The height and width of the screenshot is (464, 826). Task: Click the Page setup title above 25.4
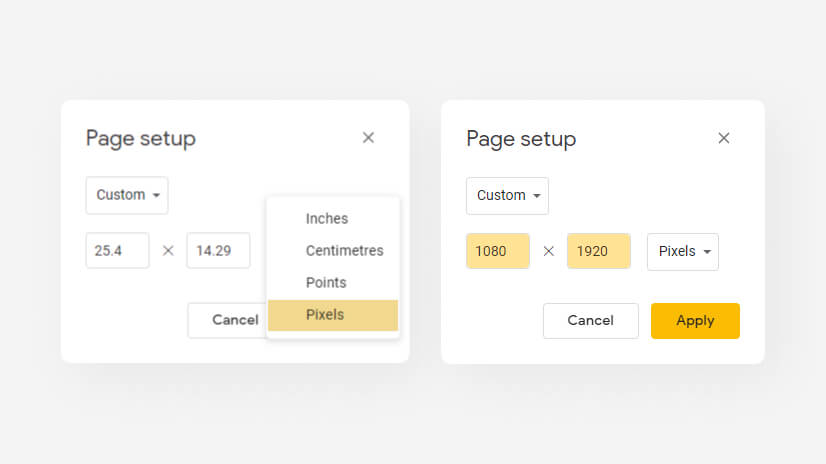(x=141, y=139)
